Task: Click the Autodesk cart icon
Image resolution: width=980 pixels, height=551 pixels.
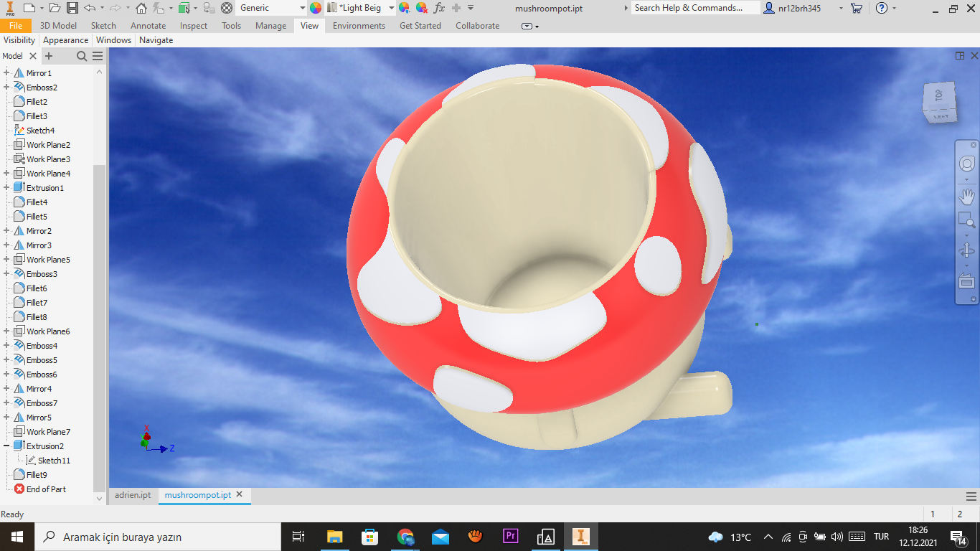Action: coord(856,8)
